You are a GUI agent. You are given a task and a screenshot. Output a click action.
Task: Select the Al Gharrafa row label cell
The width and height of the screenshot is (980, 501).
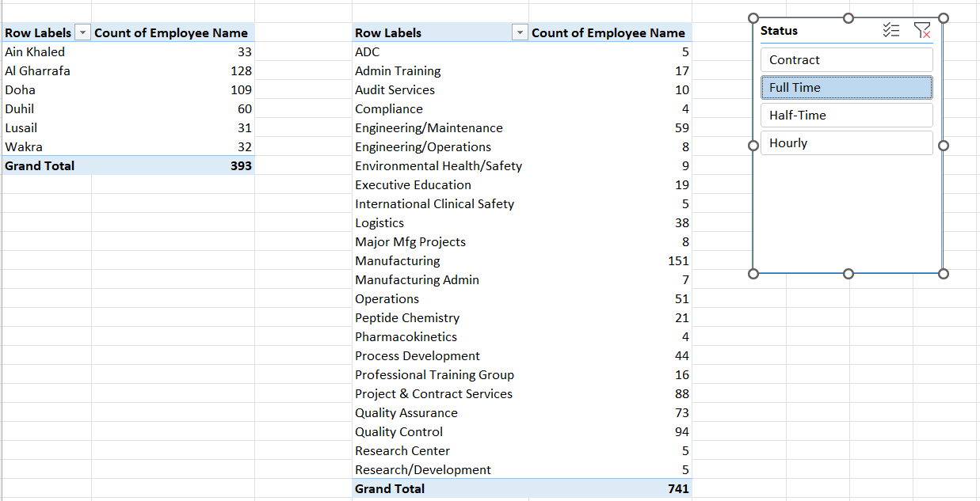click(47, 71)
